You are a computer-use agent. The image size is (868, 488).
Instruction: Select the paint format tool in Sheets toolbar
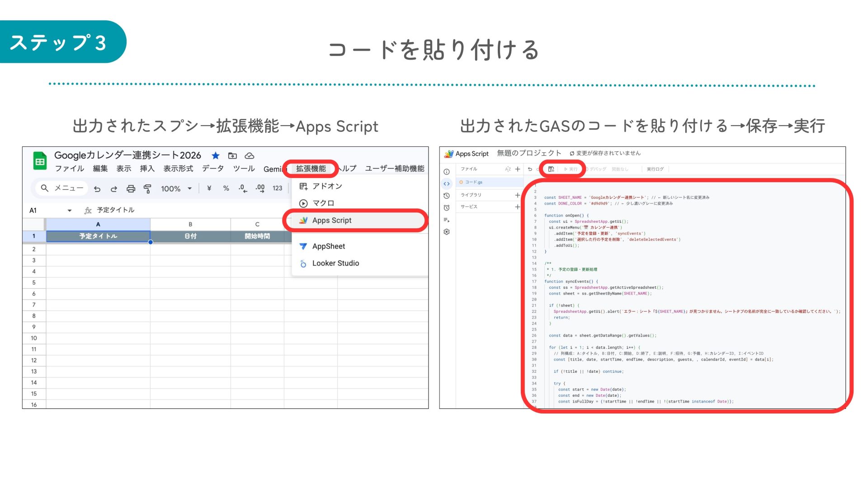tap(147, 189)
